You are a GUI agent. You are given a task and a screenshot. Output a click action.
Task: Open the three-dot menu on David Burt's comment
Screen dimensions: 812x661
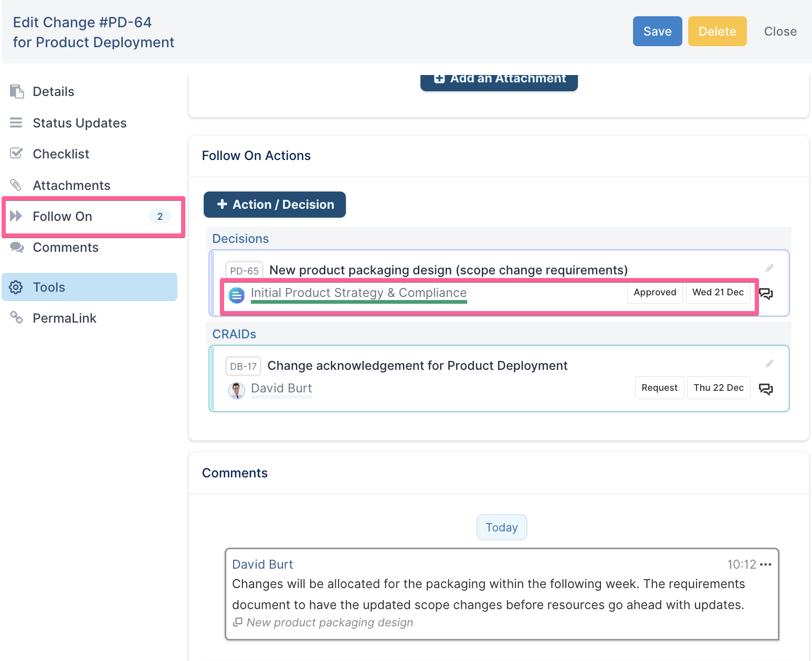click(x=766, y=565)
